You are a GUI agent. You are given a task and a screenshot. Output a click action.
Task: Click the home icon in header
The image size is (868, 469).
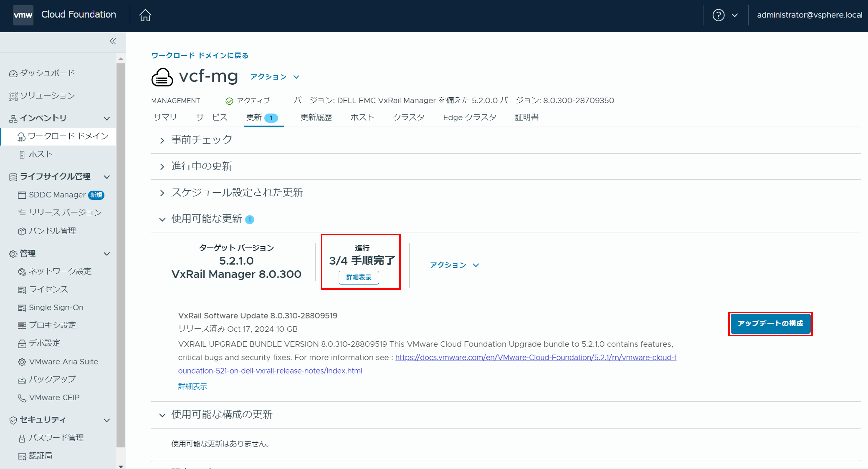[145, 15]
